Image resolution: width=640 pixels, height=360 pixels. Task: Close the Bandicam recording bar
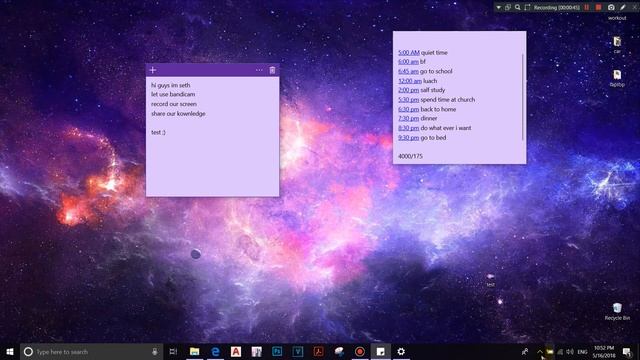(x=635, y=7)
